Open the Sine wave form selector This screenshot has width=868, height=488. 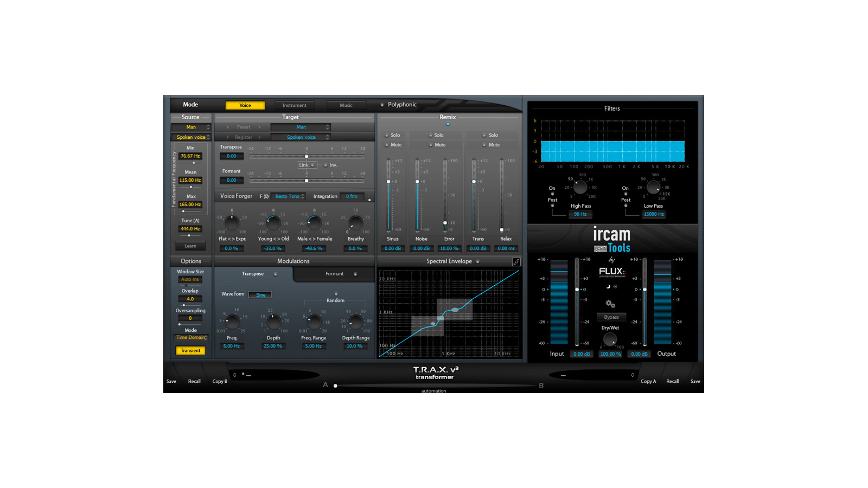coord(260,295)
